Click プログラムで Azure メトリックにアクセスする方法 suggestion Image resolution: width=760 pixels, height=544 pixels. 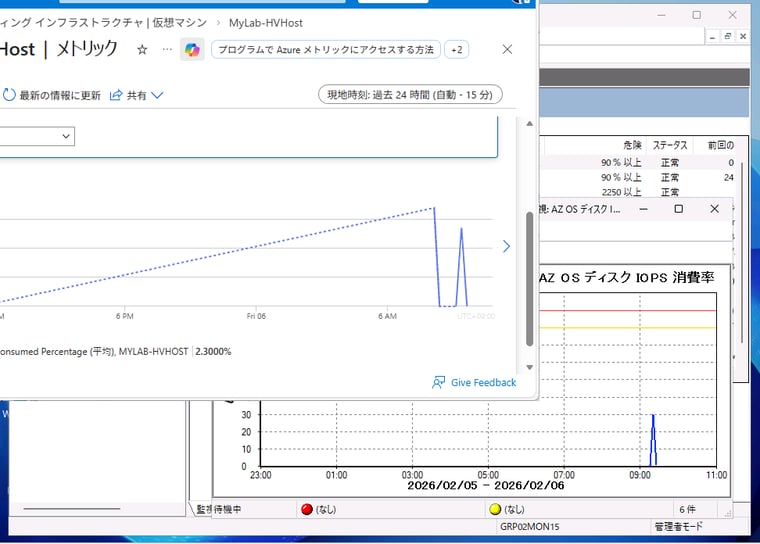click(326, 49)
